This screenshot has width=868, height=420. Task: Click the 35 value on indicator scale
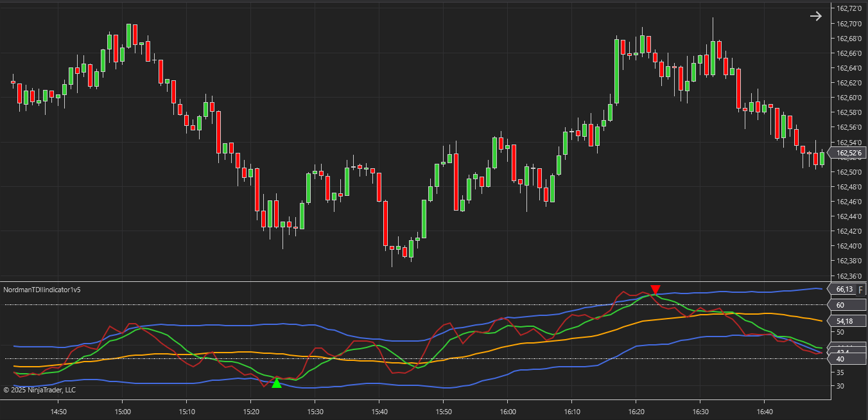click(840, 372)
